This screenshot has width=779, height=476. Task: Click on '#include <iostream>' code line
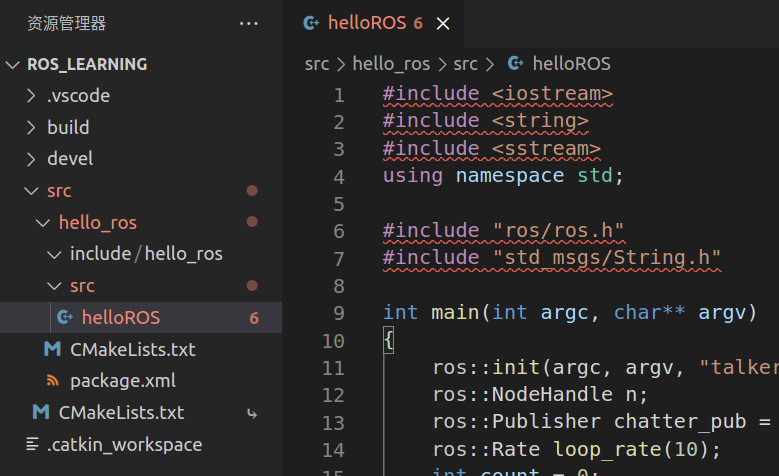[498, 94]
